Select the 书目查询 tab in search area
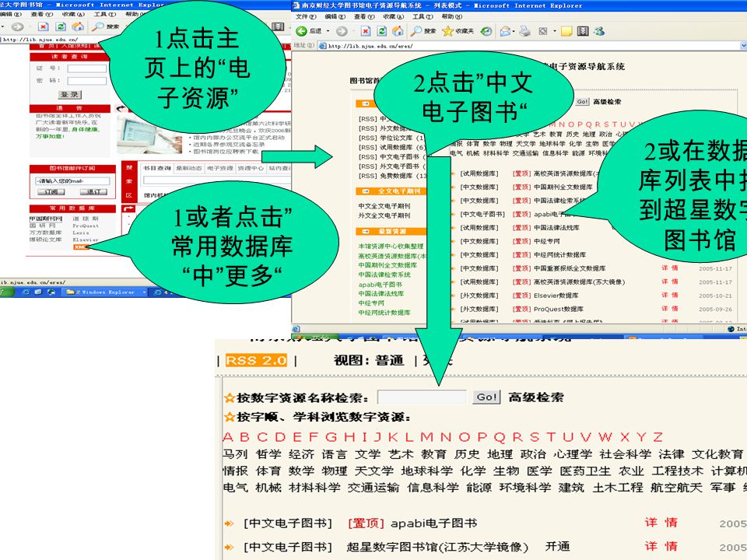 [x=156, y=168]
